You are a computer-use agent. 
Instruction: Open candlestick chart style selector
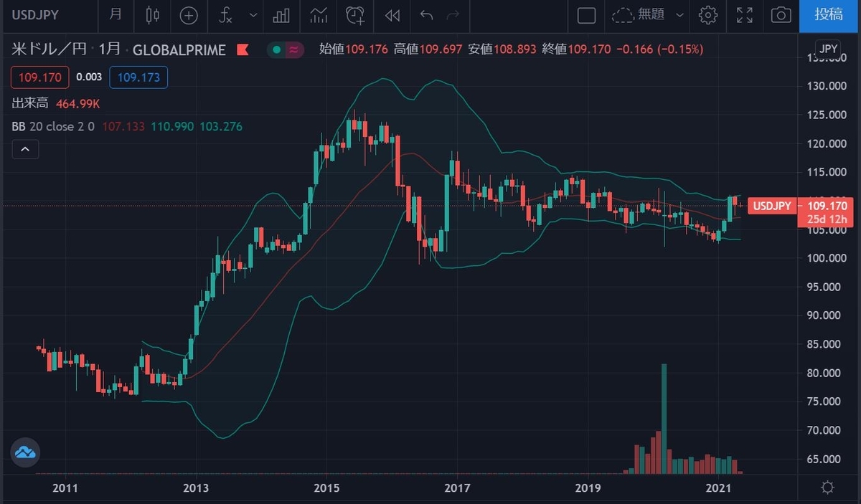(151, 15)
